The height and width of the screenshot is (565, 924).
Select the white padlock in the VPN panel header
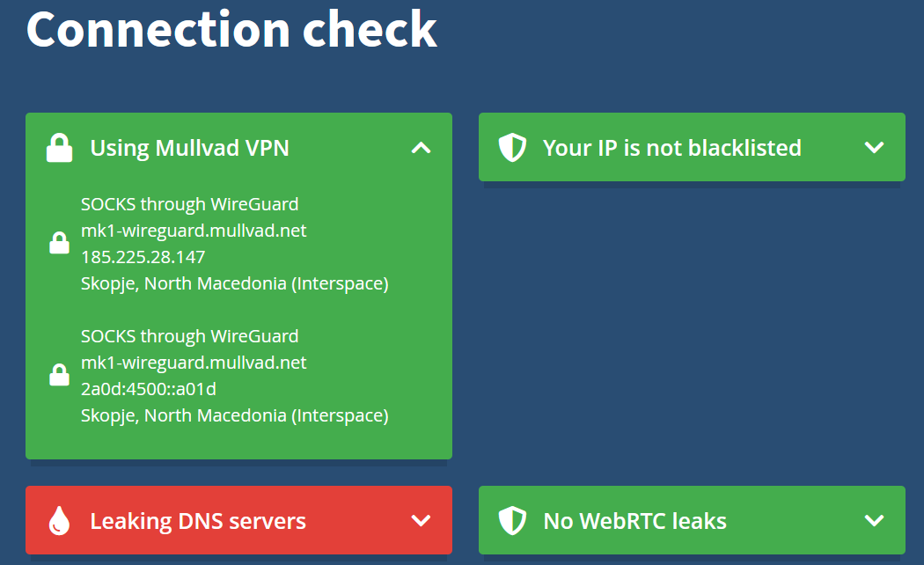tap(58, 147)
